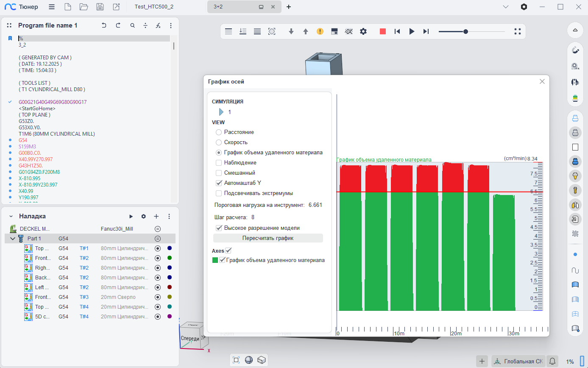Click the notification bell icon
The height and width of the screenshot is (368, 588).
pyautogui.click(x=552, y=361)
